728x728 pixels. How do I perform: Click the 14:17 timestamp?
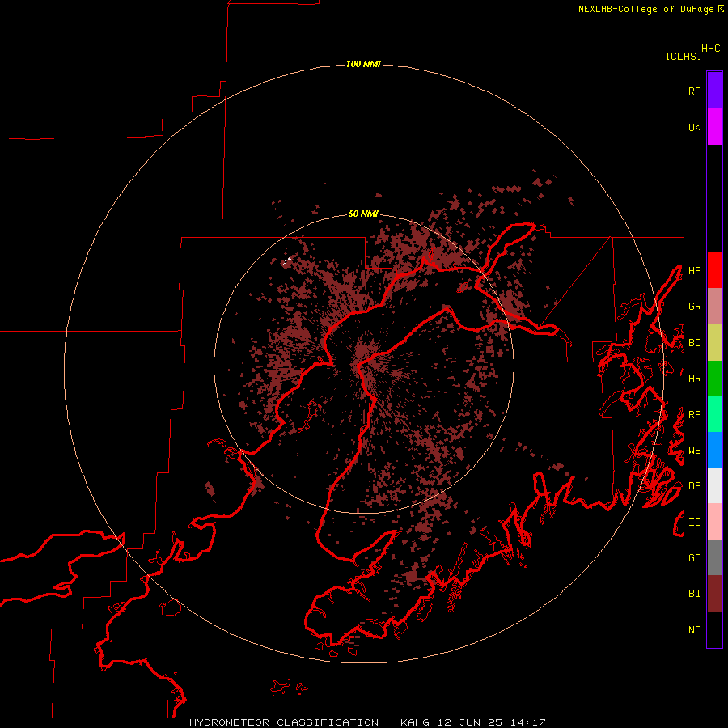tap(527, 722)
